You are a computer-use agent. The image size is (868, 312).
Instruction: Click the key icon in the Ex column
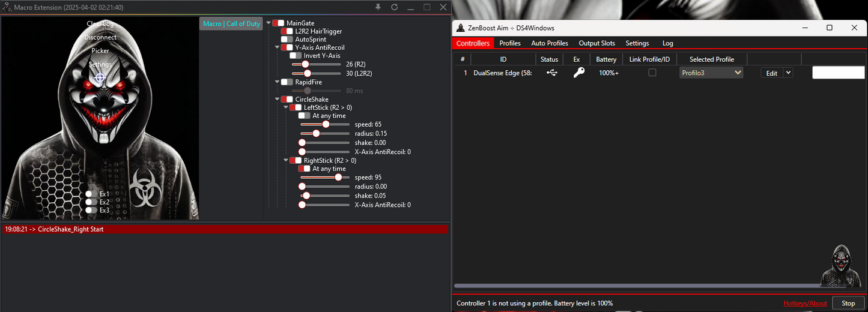[x=578, y=73]
